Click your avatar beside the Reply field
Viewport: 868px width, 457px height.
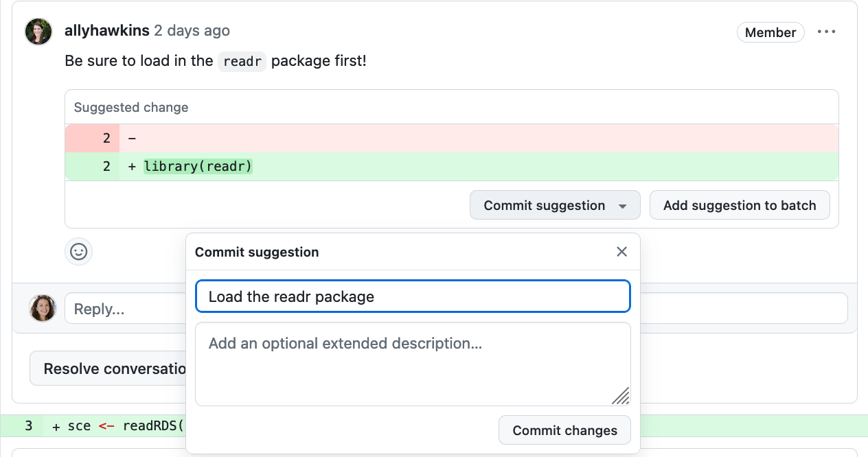tap(43, 308)
